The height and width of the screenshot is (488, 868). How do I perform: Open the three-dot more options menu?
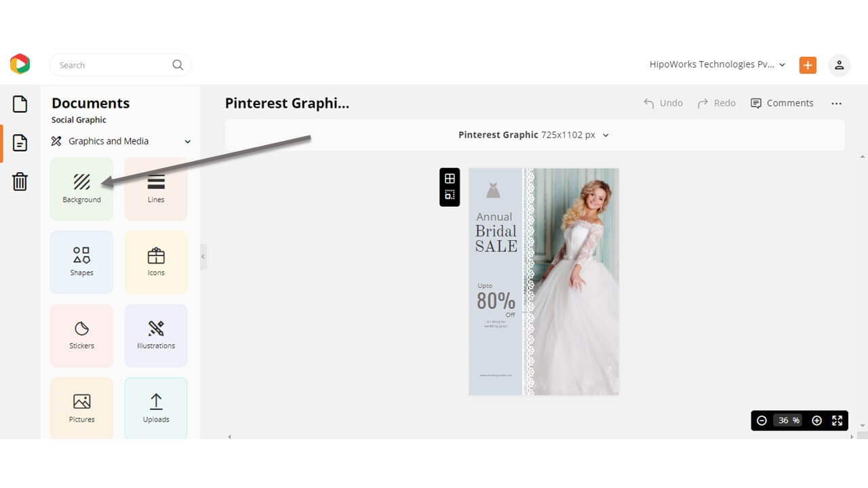click(x=836, y=103)
